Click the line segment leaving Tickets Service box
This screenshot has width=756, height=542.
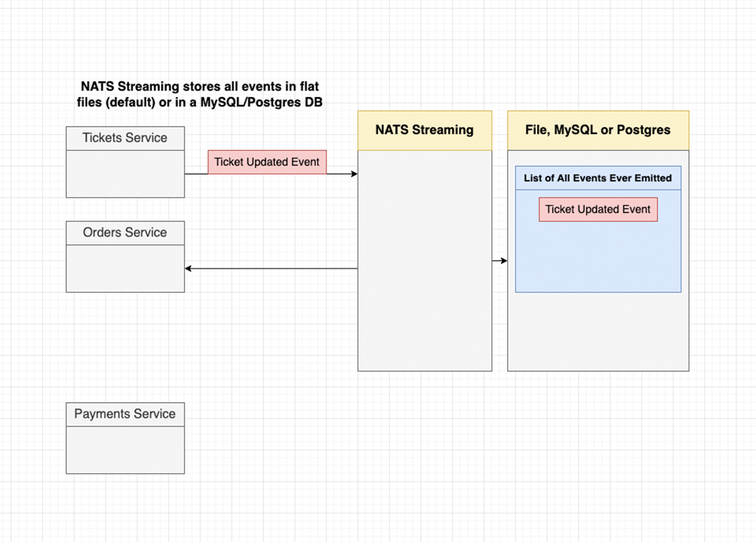point(196,174)
